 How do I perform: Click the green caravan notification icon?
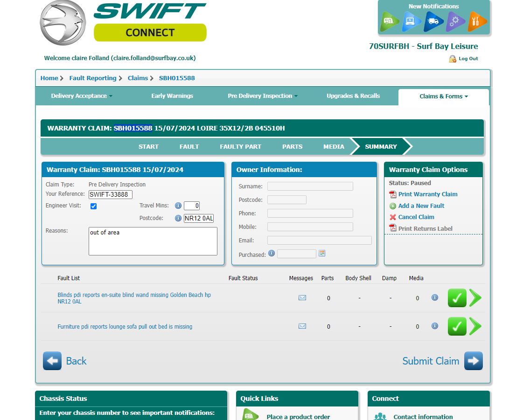[389, 21]
